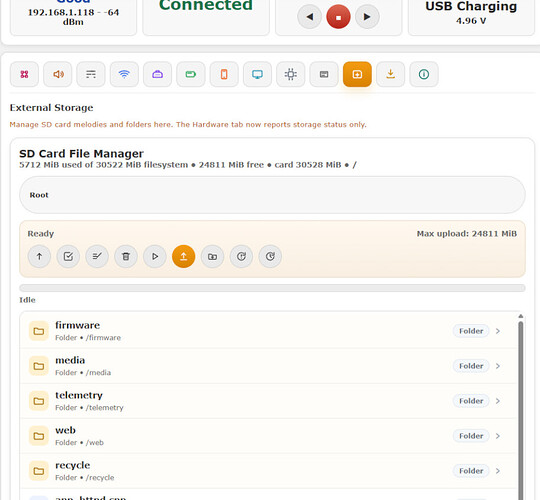The height and width of the screenshot is (500, 540).
Task: Open the download update tab
Action: (x=391, y=74)
